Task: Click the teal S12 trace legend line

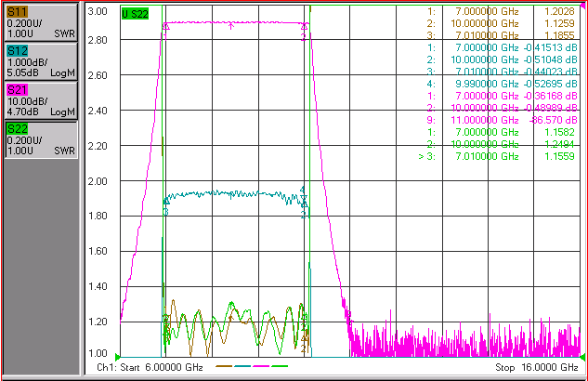Action: (242, 366)
